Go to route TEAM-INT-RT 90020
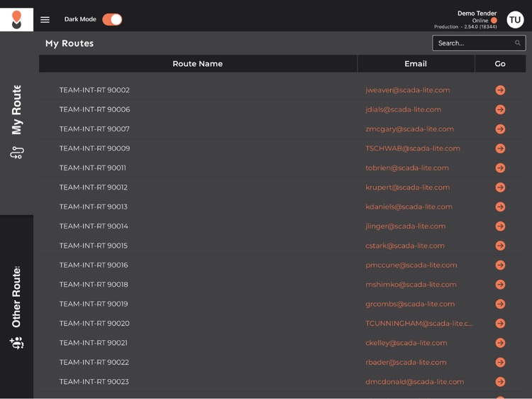 [500, 323]
